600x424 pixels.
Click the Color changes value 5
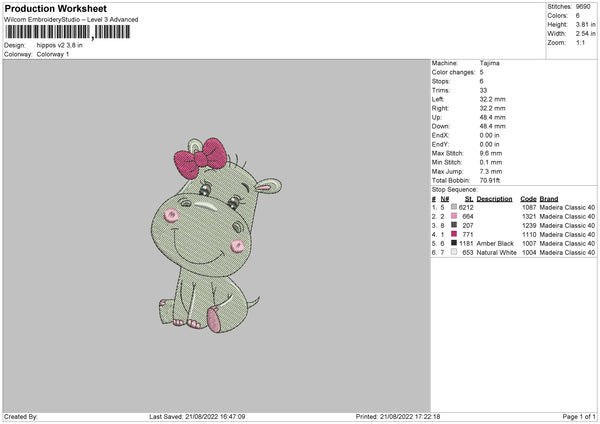tap(481, 72)
